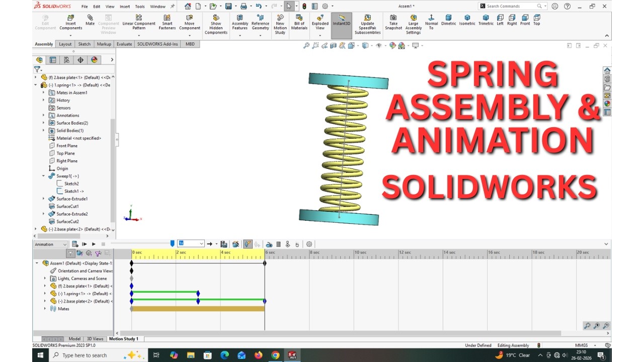Click the Animation Wizard icon
644x362 pixels.
[235, 244]
